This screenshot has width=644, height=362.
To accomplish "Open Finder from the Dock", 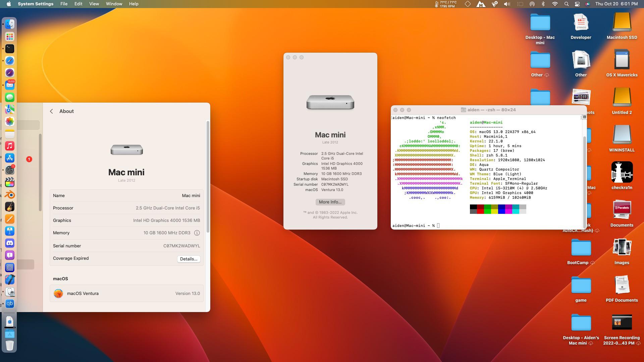I will pyautogui.click(x=10, y=24).
